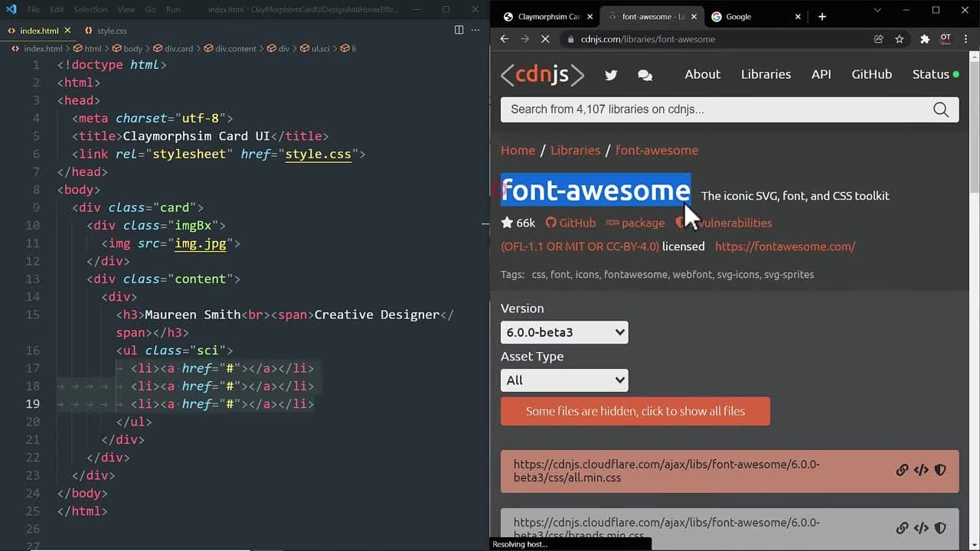Split the editor to the right
The image size is (980, 551).
click(459, 30)
